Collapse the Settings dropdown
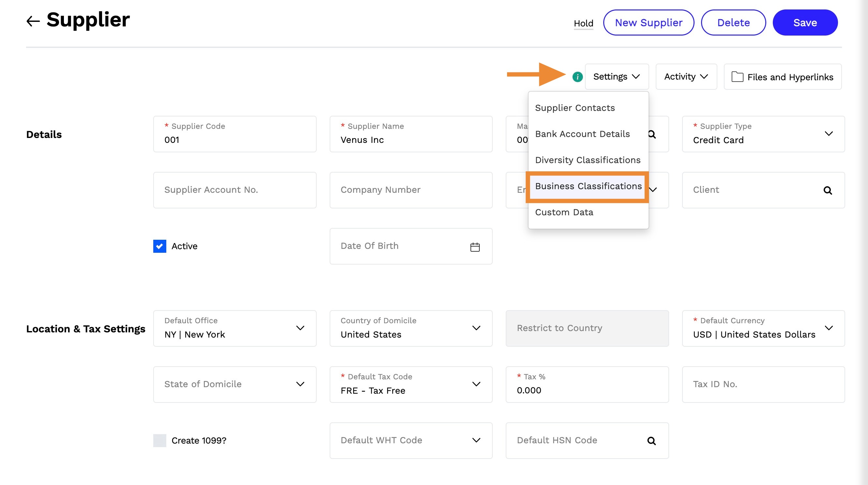 click(x=617, y=77)
